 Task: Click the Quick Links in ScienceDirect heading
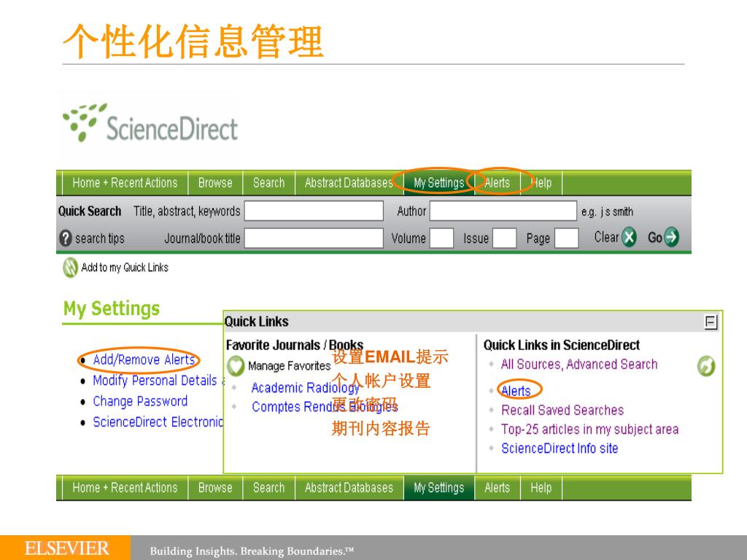pyautogui.click(x=561, y=345)
